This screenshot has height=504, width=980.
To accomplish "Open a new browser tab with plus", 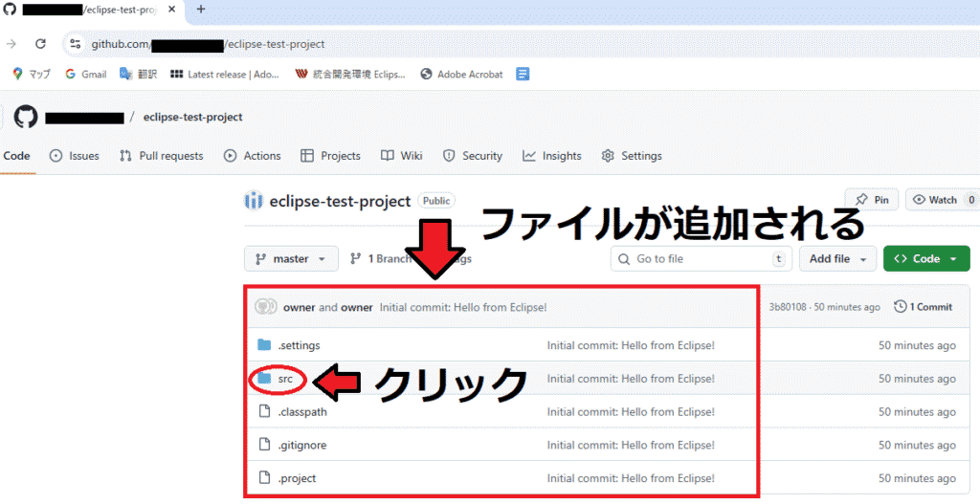I will 201,10.
